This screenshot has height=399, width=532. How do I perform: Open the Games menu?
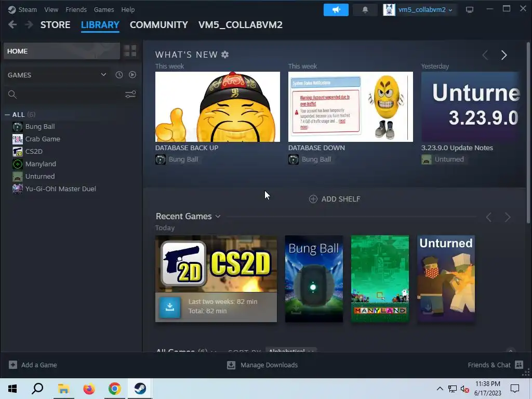(x=104, y=9)
